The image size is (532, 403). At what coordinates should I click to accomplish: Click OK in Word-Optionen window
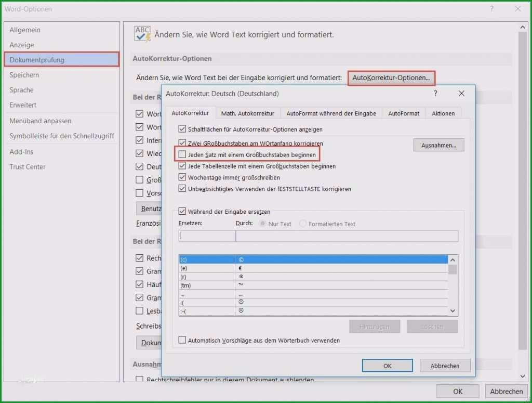[x=458, y=392]
